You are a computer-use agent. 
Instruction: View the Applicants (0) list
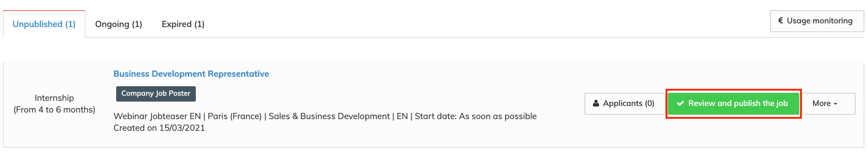[x=625, y=103]
